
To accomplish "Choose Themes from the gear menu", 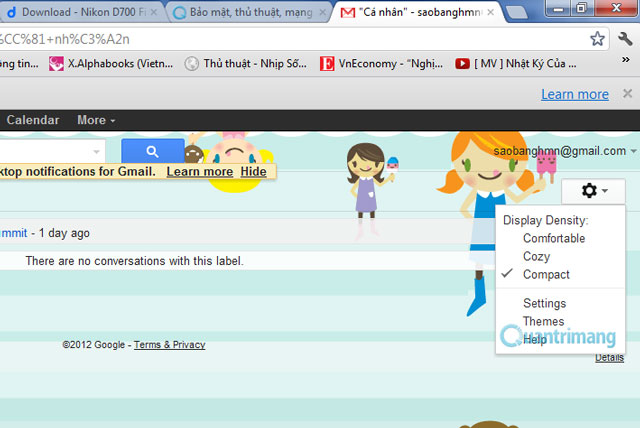I will pyautogui.click(x=543, y=321).
